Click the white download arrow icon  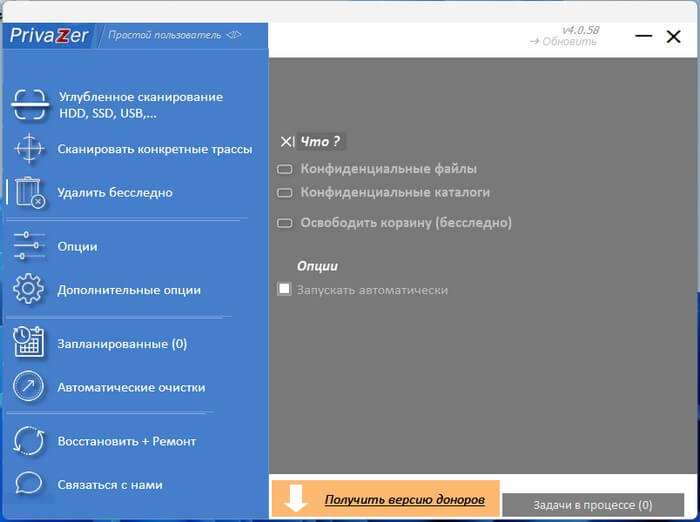[x=296, y=498]
